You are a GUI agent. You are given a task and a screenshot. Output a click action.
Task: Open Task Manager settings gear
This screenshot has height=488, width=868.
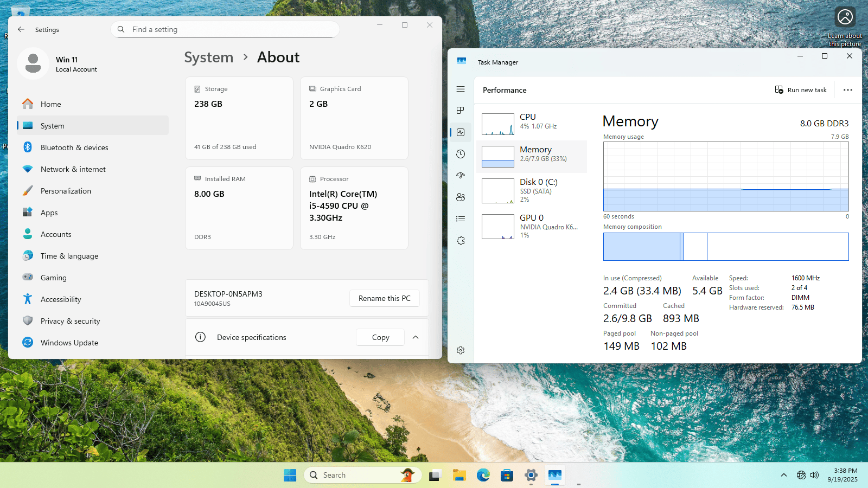pyautogui.click(x=461, y=350)
